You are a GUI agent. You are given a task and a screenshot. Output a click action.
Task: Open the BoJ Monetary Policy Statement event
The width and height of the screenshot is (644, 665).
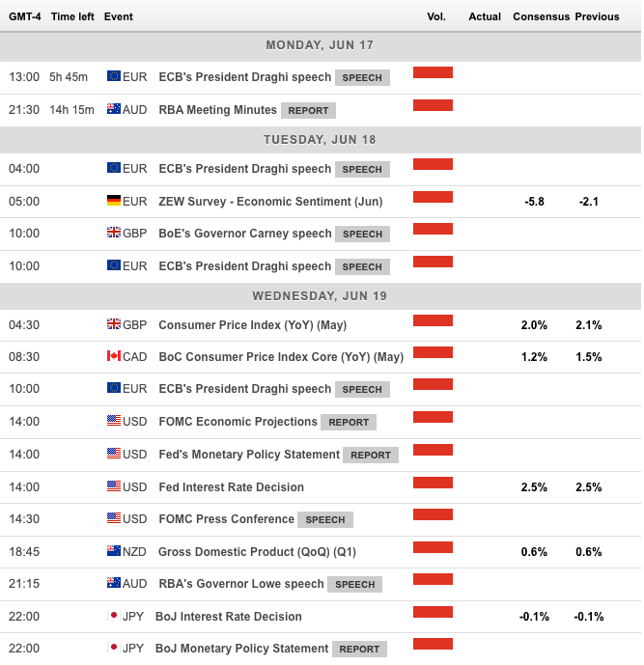[x=241, y=649]
